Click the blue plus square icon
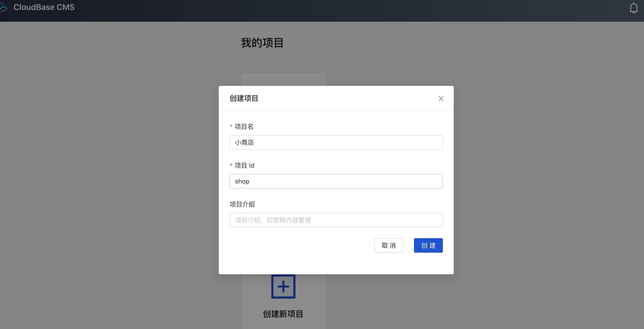 click(x=283, y=287)
